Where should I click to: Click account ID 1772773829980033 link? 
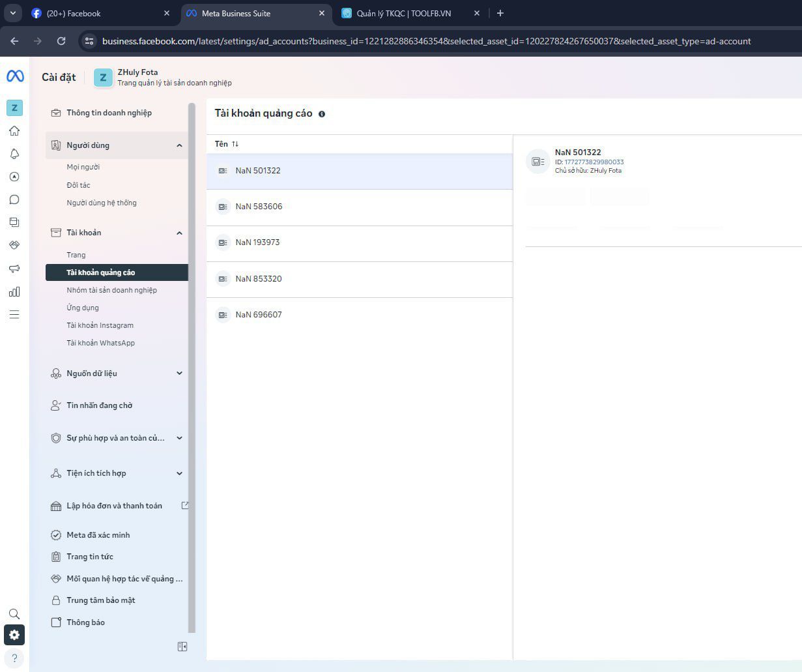[594, 162]
